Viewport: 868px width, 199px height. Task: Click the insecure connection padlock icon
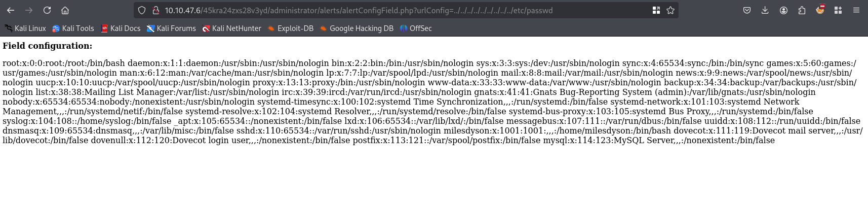click(x=156, y=10)
